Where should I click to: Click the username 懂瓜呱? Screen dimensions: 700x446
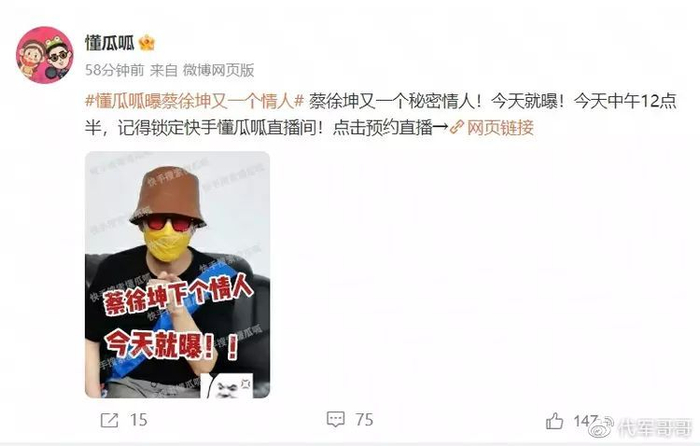click(x=109, y=43)
